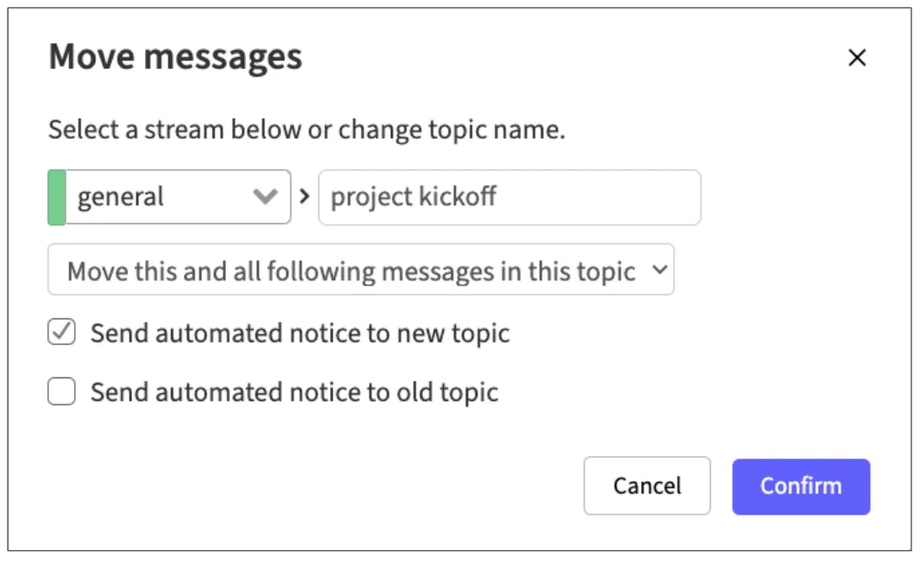Click the small caret on move-scope select
The height and width of the screenshot is (561, 924).
pyautogui.click(x=660, y=270)
